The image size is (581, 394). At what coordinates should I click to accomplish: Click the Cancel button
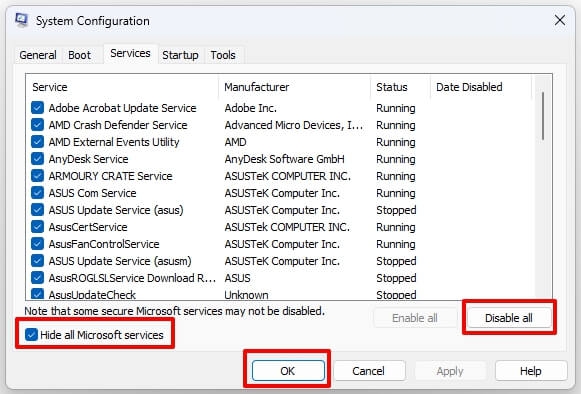[x=369, y=371]
